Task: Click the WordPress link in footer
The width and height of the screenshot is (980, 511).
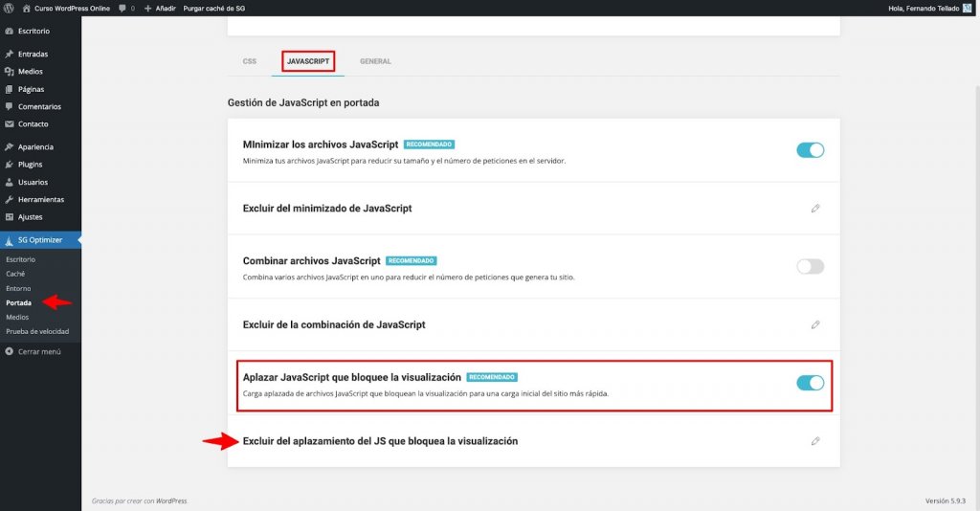Action: click(171, 501)
